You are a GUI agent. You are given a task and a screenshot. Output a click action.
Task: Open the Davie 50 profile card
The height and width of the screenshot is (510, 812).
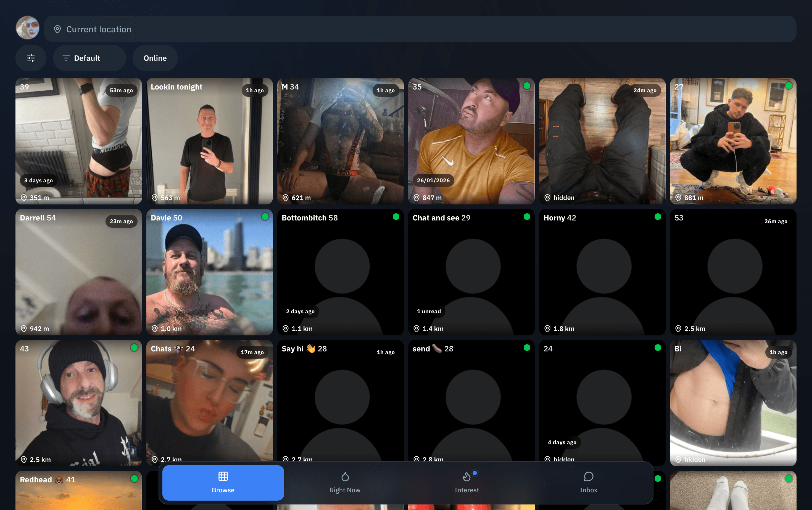click(x=209, y=272)
